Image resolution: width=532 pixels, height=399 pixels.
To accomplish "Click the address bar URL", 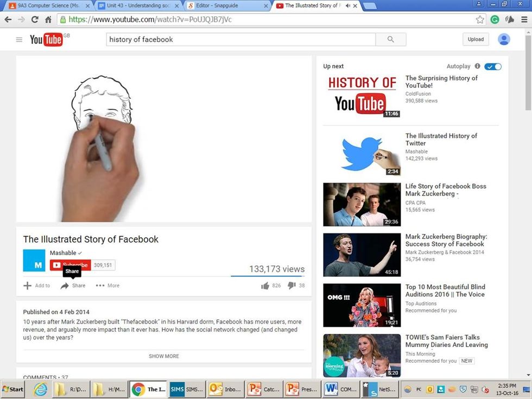I will tap(150, 20).
